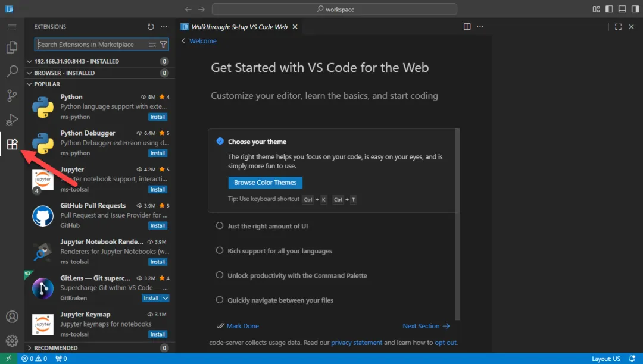Open the Search view icon
The image size is (643, 364).
pos(12,72)
